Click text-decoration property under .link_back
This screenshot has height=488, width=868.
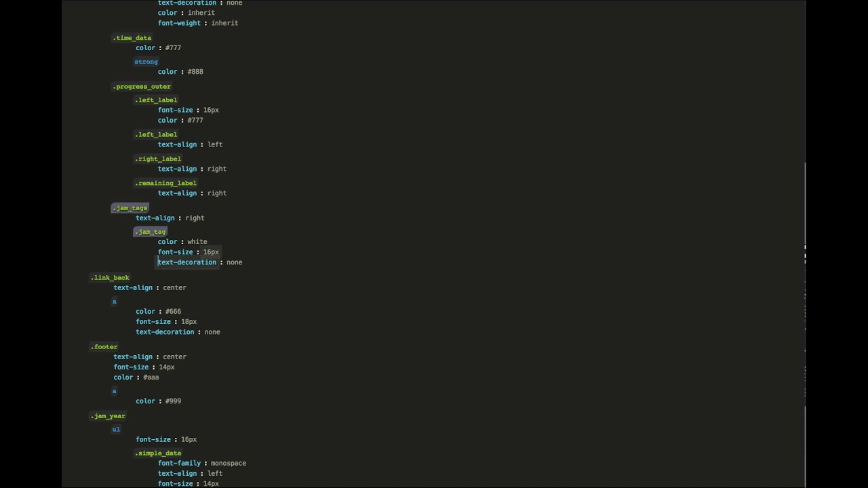[x=165, y=332]
